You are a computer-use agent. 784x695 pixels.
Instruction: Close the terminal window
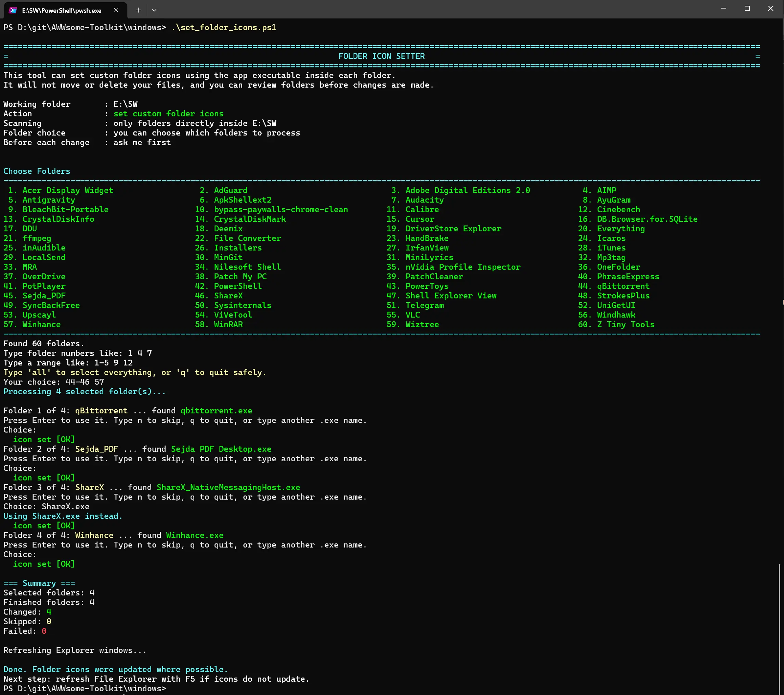(x=771, y=9)
